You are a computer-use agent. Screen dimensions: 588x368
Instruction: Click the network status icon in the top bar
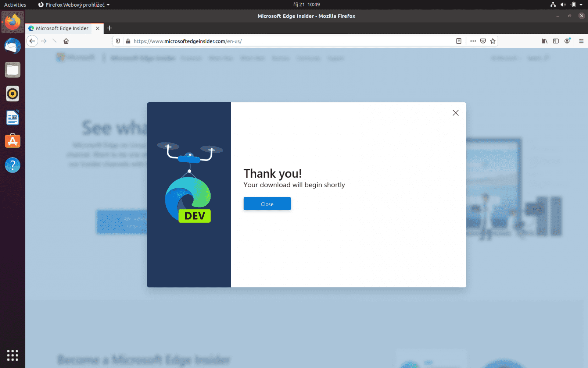[x=553, y=5]
